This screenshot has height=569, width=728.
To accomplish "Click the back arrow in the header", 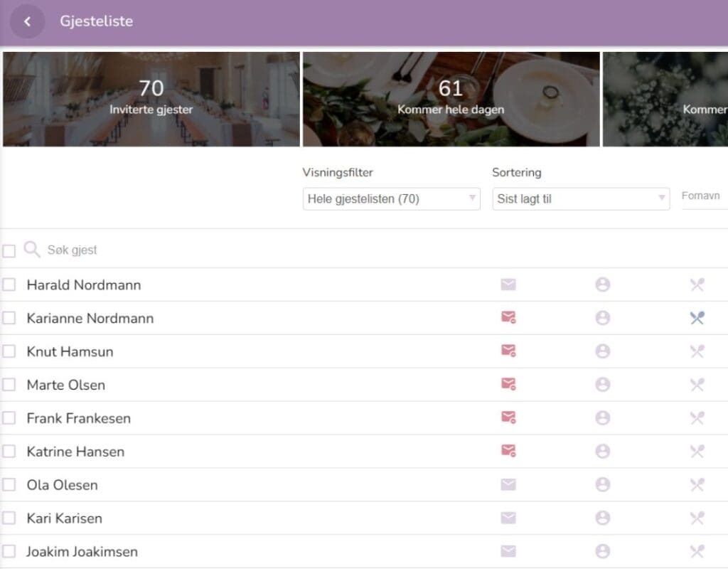I will point(27,21).
